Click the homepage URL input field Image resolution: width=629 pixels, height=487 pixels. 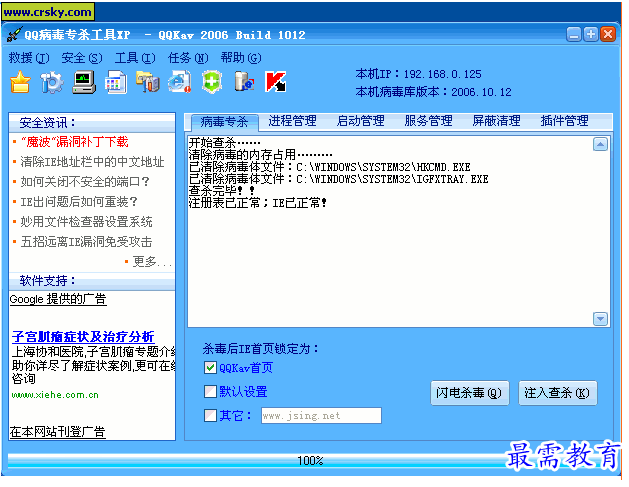[x=321, y=416]
